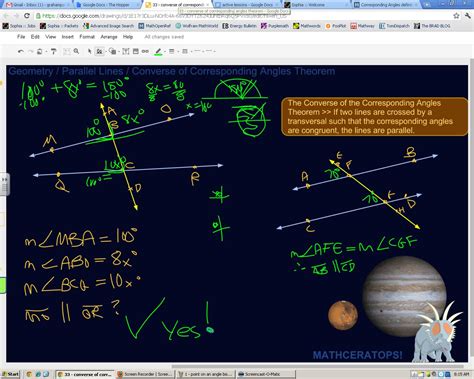
Task: Click the Insert image icon
Action: (x=136, y=51)
